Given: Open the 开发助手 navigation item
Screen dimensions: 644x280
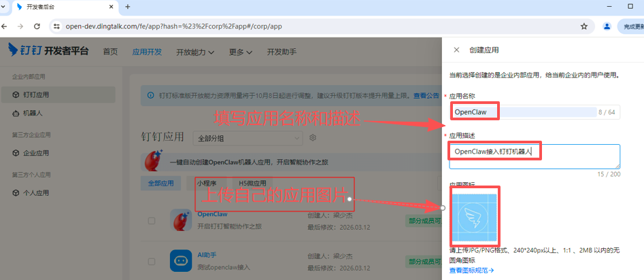Looking at the screenshot, I should point(282,52).
